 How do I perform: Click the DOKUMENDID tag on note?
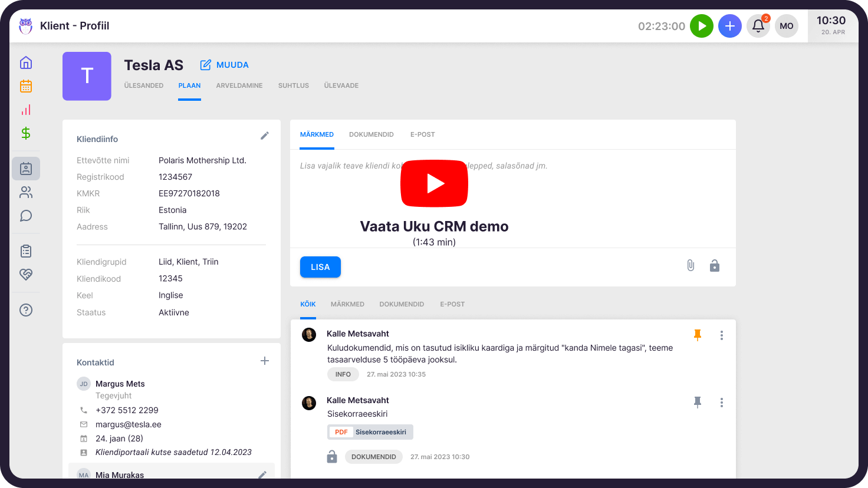coord(374,457)
